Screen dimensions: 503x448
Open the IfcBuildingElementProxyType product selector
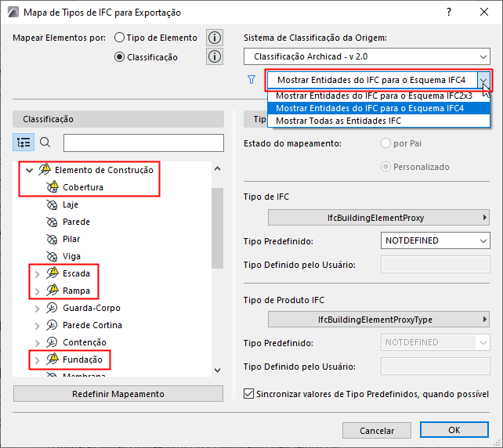pos(378,320)
